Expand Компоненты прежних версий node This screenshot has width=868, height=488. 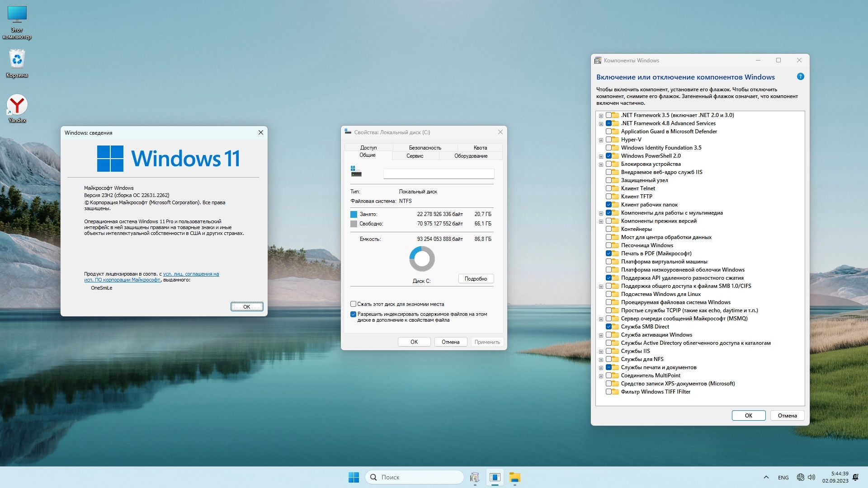click(x=601, y=221)
